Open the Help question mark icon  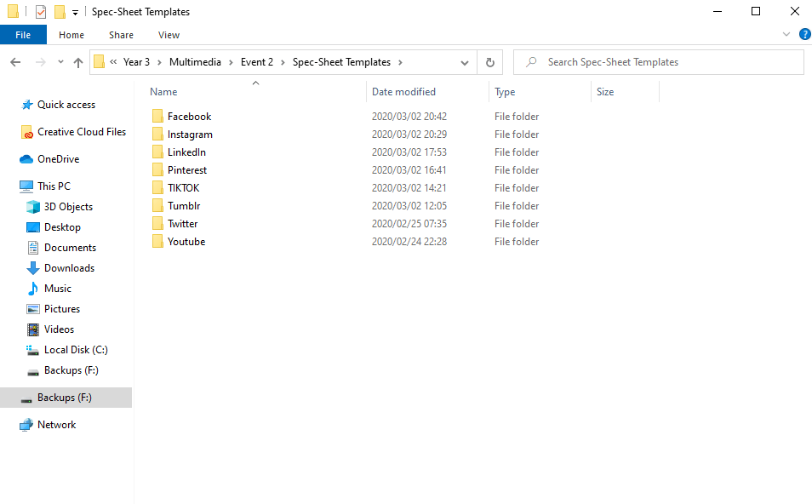click(x=804, y=35)
